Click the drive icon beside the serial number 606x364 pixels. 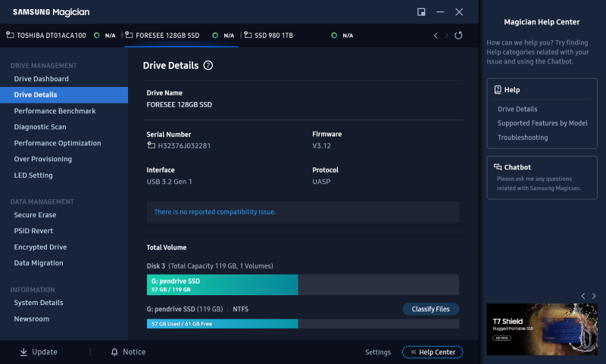click(151, 145)
